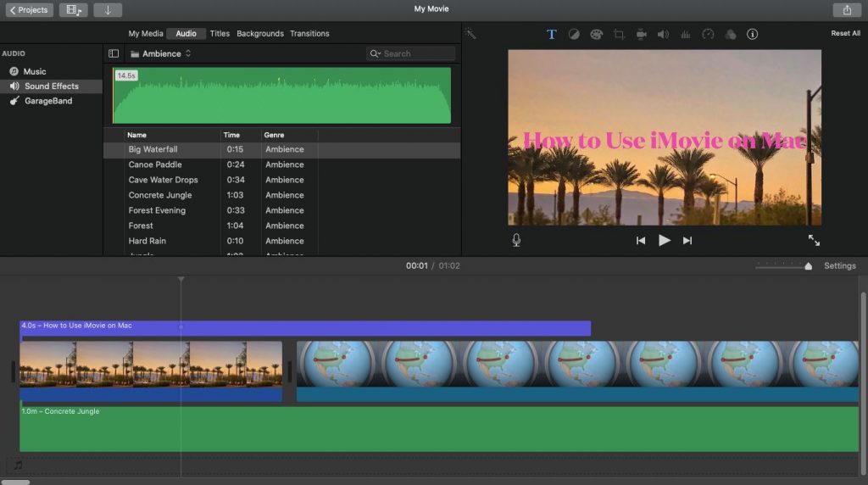Select the palm trees video clip
Screen dimensions: 868x485
pyautogui.click(x=151, y=364)
